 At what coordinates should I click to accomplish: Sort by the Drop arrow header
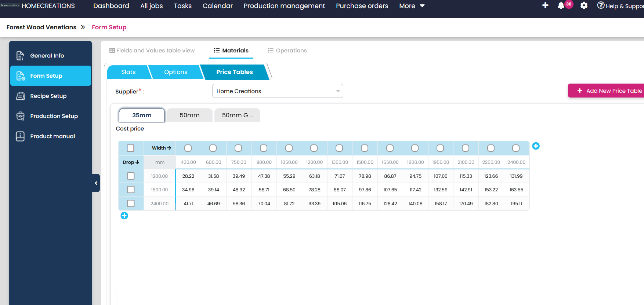tap(131, 162)
